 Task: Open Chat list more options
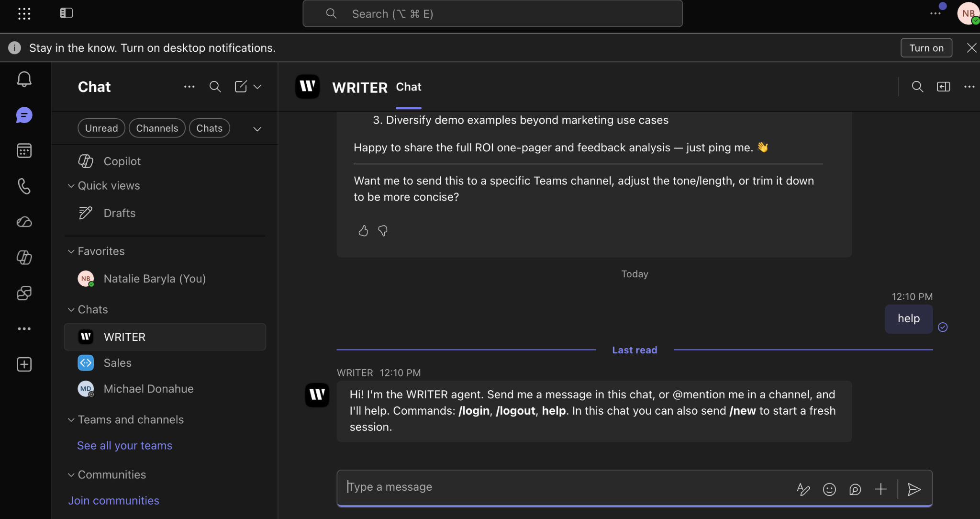point(189,87)
